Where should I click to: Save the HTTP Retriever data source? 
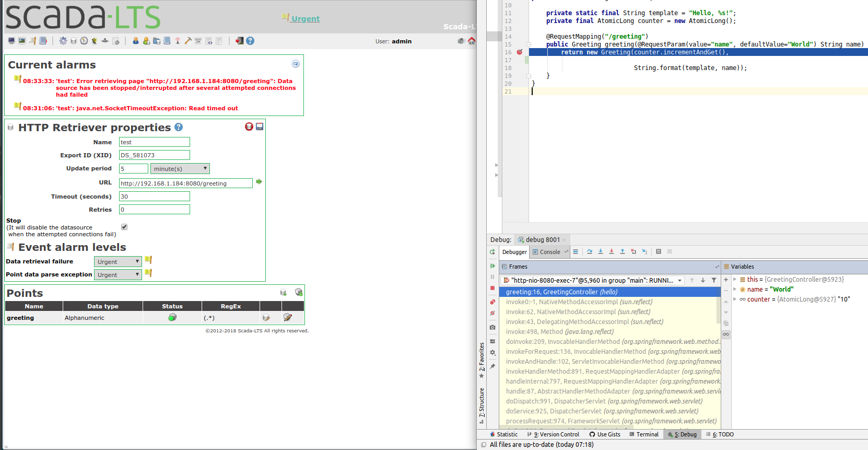tap(260, 126)
